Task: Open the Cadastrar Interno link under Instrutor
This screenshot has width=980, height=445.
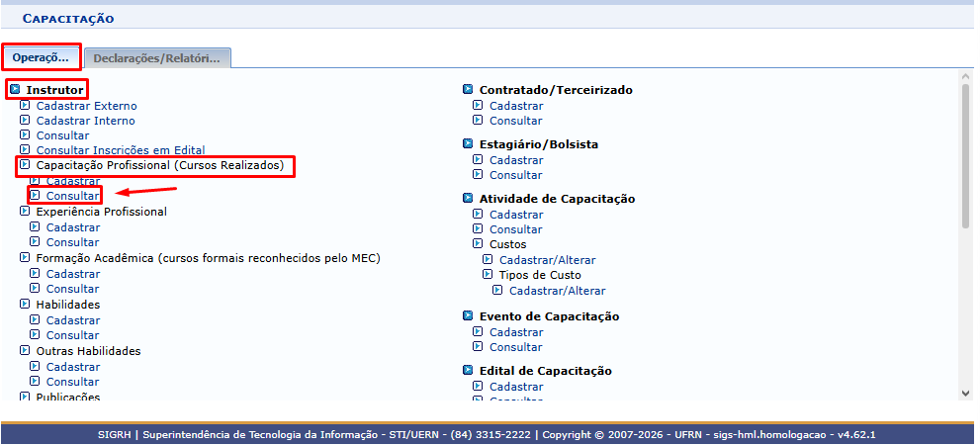Action: (x=86, y=121)
